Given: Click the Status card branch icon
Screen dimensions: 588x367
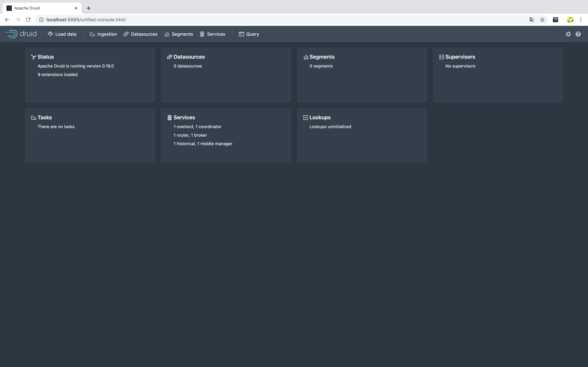Looking at the screenshot, I should click(x=33, y=57).
